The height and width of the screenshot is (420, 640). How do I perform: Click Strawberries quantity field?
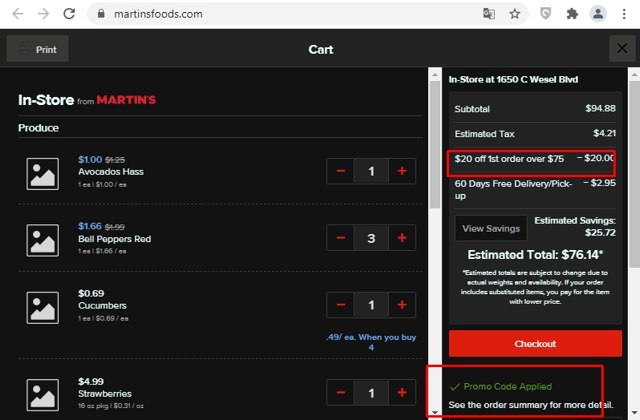tap(371, 393)
